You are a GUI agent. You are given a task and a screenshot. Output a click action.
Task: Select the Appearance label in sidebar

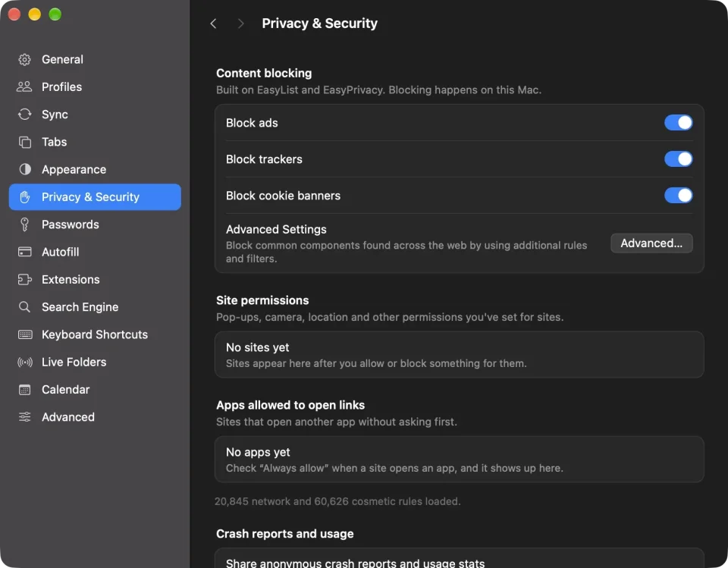coord(74,170)
